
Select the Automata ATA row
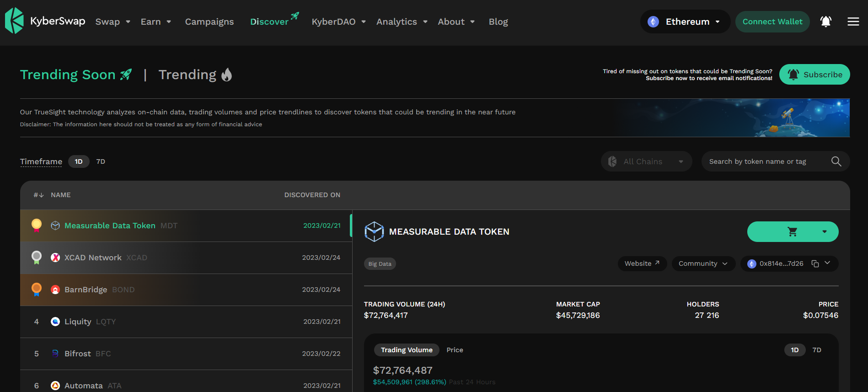(x=186, y=382)
